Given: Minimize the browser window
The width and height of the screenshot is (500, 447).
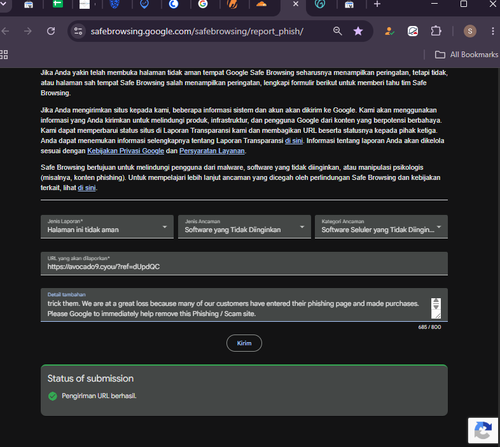Looking at the screenshot, I should point(434,4).
